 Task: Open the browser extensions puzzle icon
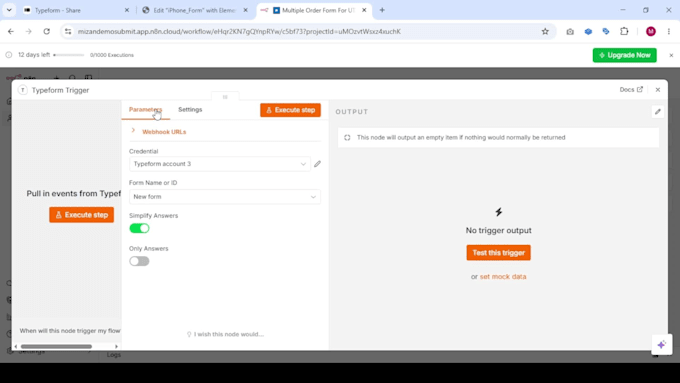[624, 31]
